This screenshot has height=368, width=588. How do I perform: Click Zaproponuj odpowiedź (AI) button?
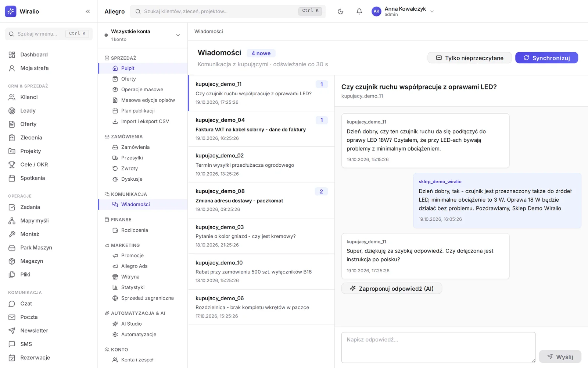(x=392, y=289)
